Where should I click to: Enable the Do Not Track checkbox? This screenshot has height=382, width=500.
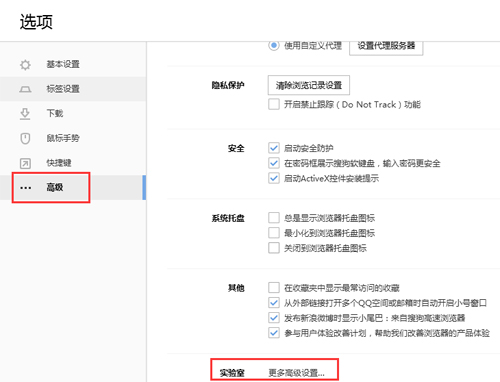(274, 104)
